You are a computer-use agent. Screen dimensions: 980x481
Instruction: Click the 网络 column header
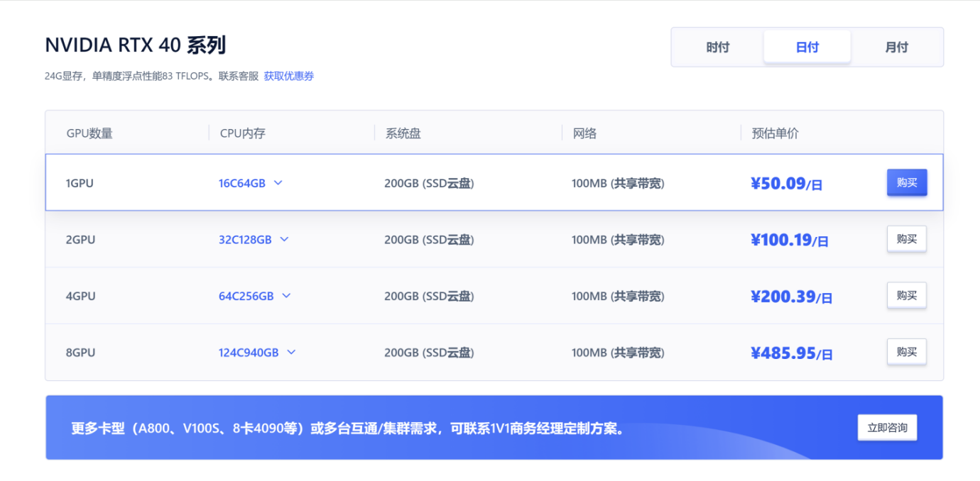(x=584, y=133)
